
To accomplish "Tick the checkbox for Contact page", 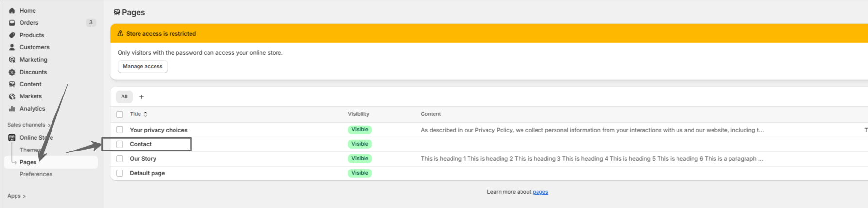I will 120,144.
